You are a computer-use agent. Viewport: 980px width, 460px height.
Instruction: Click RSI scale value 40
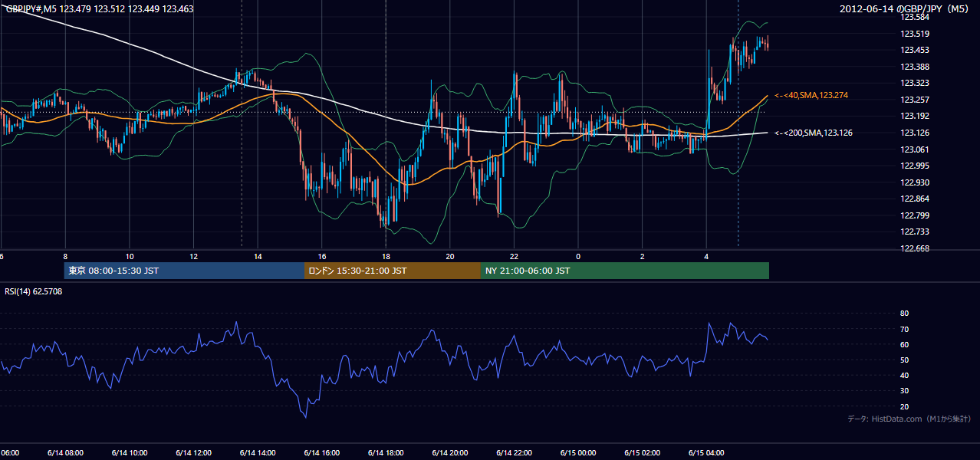[x=904, y=375]
